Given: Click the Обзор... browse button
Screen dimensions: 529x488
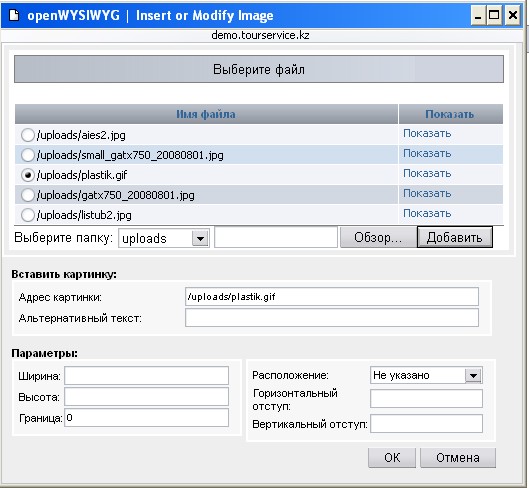Looking at the screenshot, I should 378,238.
